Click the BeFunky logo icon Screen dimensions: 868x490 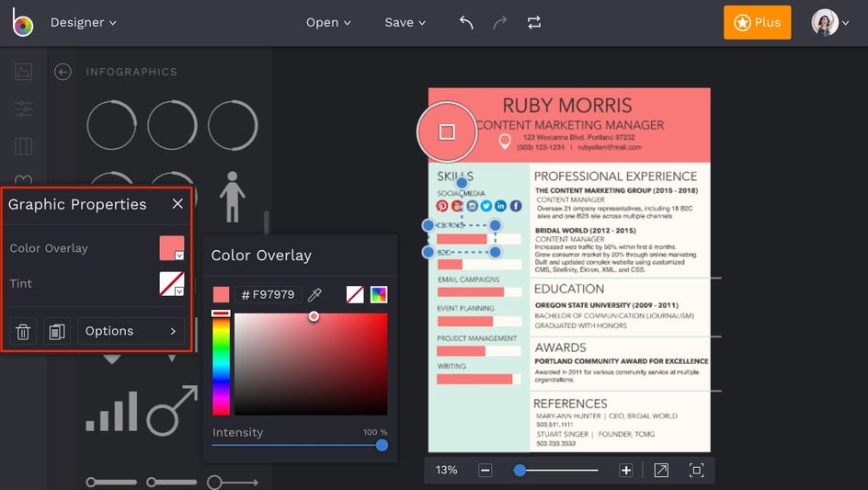(x=23, y=22)
